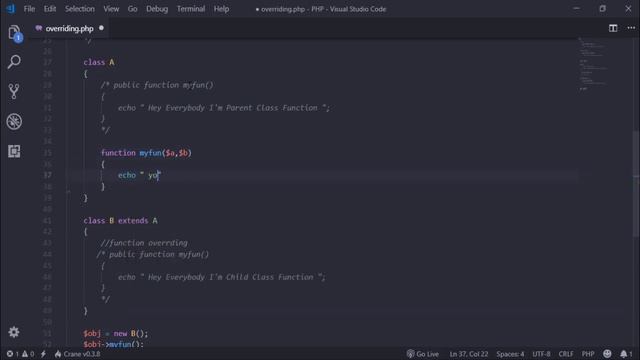
Task: Click 'function myfun($a,$b)' line
Action: point(146,153)
